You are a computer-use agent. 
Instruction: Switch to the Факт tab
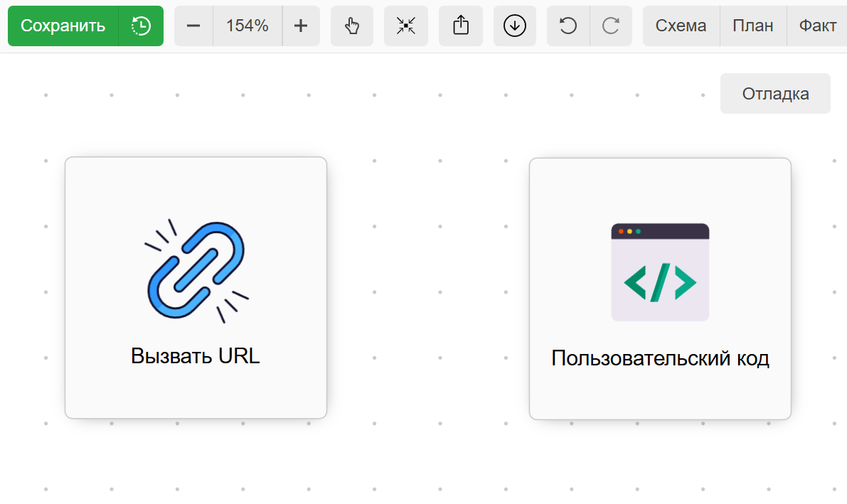point(817,26)
